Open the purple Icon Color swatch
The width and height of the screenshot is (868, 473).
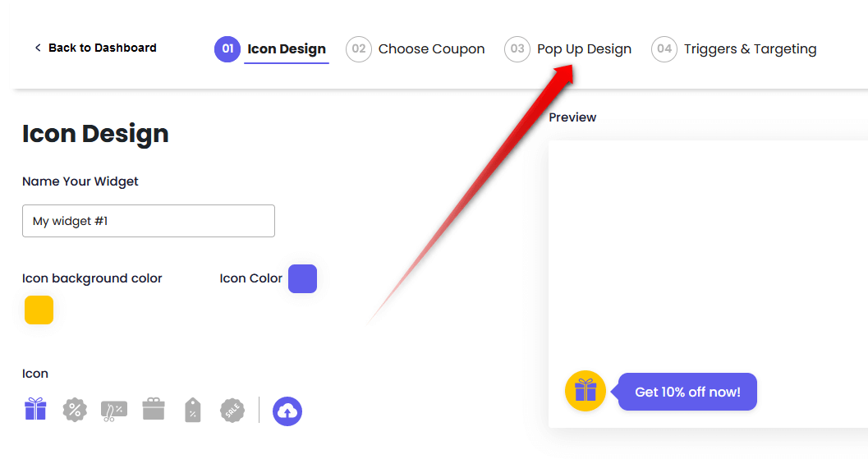tap(302, 278)
